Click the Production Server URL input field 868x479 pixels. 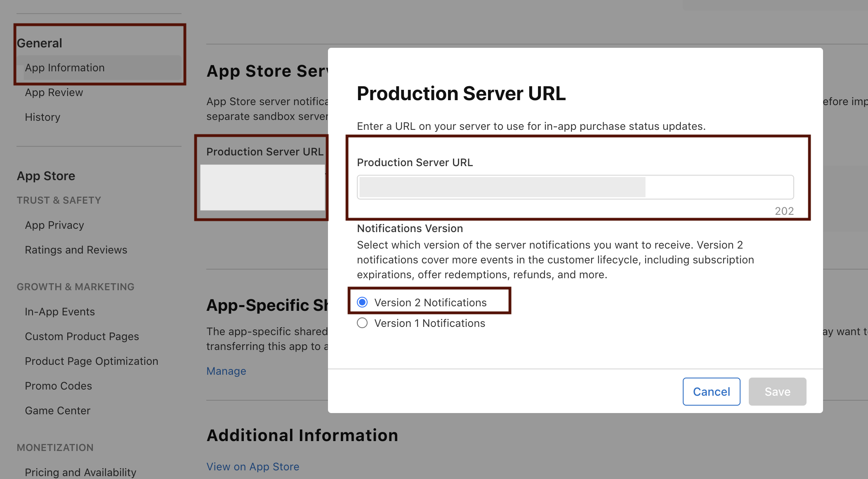tap(575, 187)
